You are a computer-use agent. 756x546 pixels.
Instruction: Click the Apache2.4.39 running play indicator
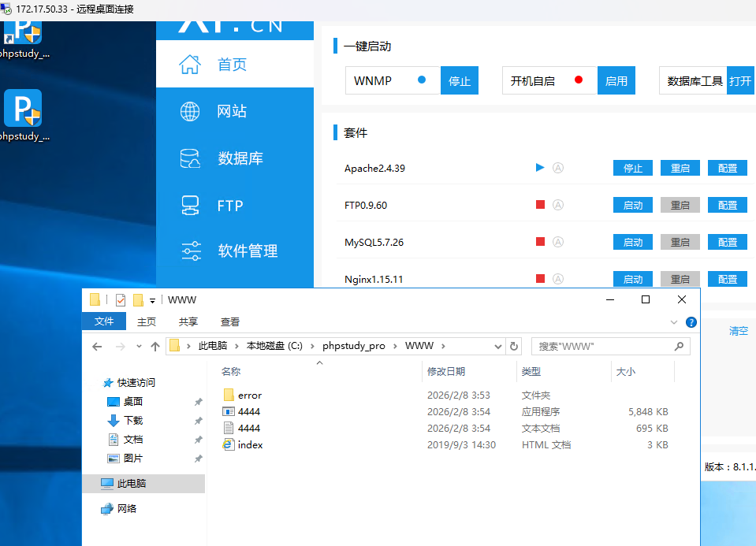pyautogui.click(x=540, y=168)
